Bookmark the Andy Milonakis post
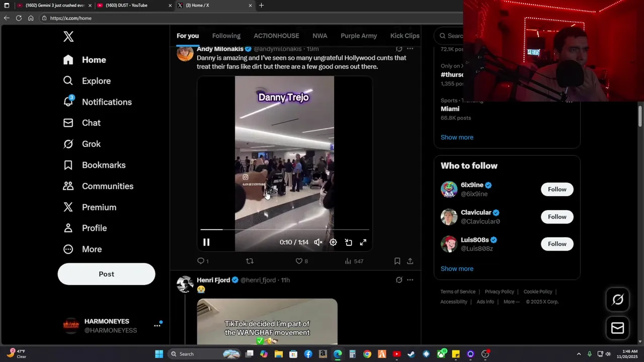Image resolution: width=644 pixels, height=362 pixels. [x=397, y=261]
